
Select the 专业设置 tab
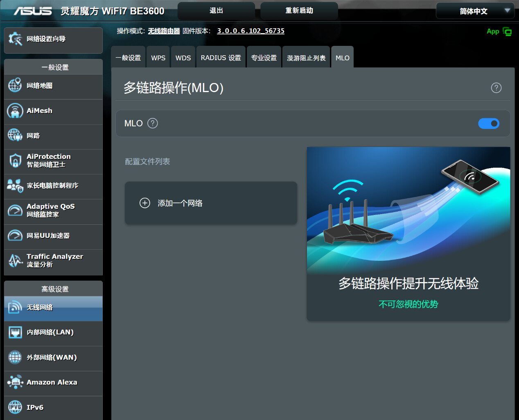[264, 58]
